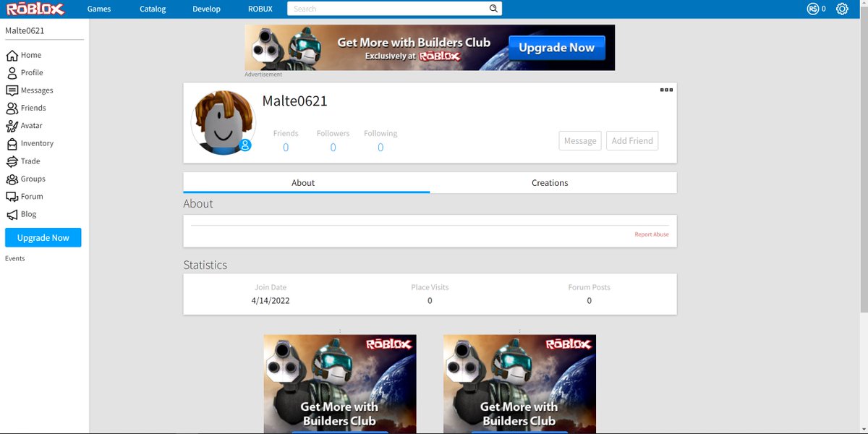868x434 pixels.
Task: Click the Followers count zero
Action: tap(333, 148)
